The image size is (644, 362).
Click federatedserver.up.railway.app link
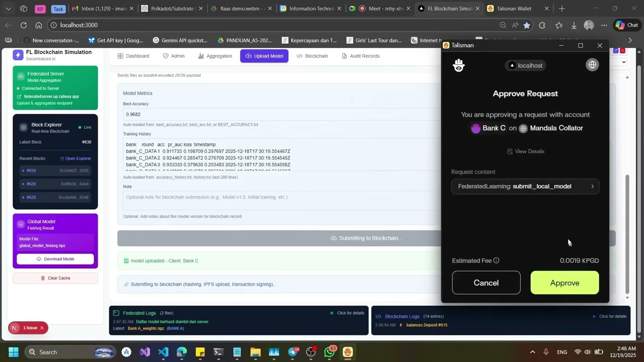click(51, 96)
